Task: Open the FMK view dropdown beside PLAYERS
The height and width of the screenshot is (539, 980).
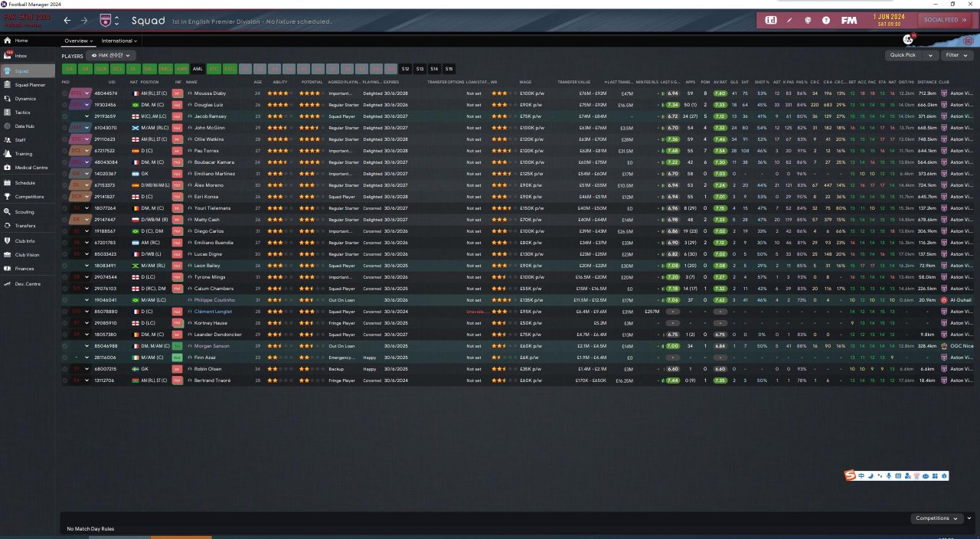Action: (x=113, y=55)
